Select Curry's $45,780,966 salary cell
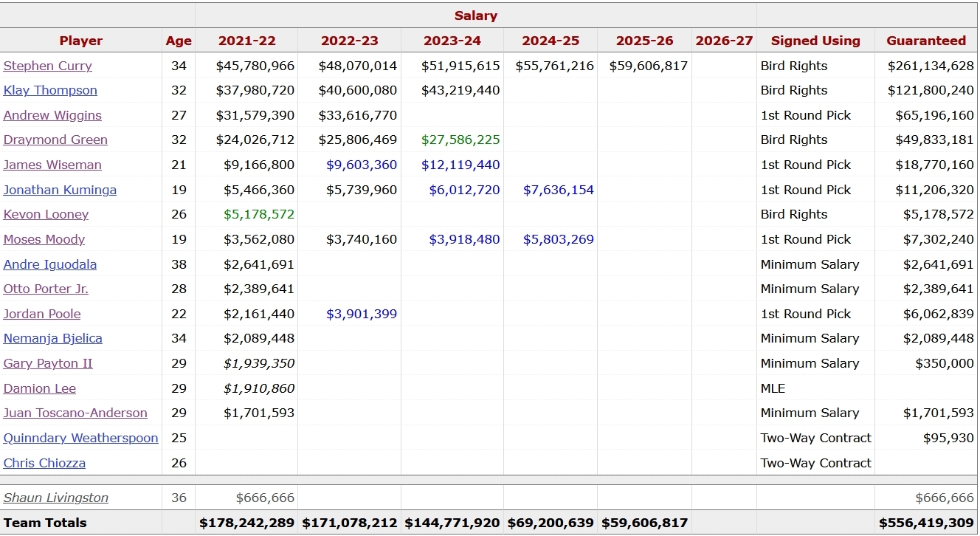 [255, 66]
